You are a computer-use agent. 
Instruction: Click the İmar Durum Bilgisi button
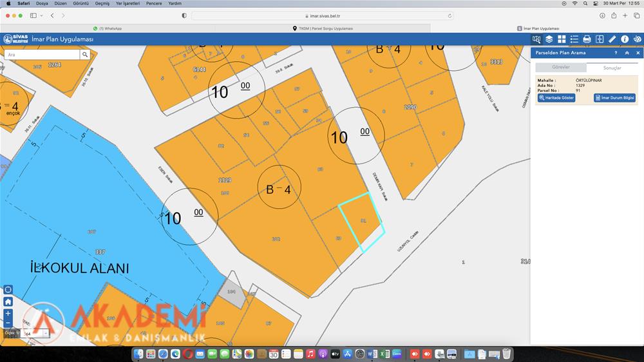click(615, 98)
